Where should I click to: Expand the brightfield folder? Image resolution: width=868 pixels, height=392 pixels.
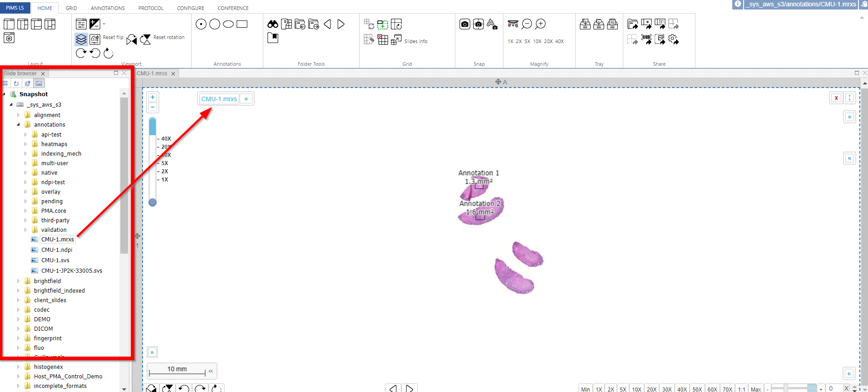tap(19, 281)
